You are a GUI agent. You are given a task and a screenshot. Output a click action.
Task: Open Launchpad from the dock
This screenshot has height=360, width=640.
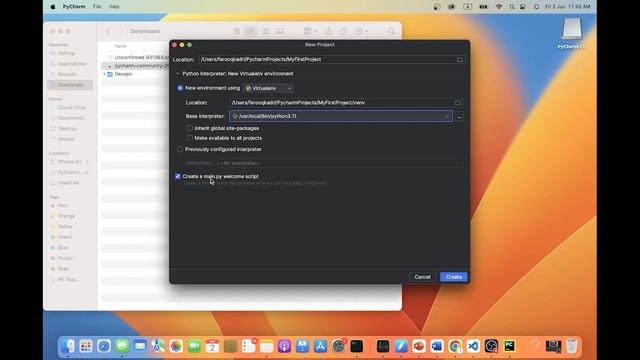click(86, 346)
